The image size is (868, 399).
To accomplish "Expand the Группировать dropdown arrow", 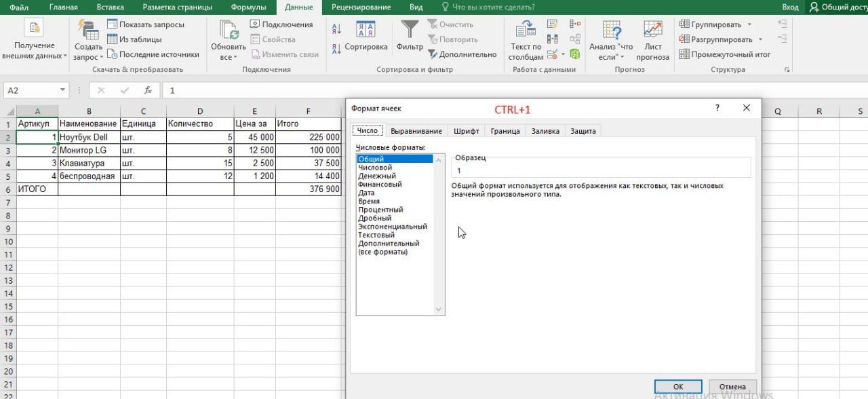I will [749, 24].
